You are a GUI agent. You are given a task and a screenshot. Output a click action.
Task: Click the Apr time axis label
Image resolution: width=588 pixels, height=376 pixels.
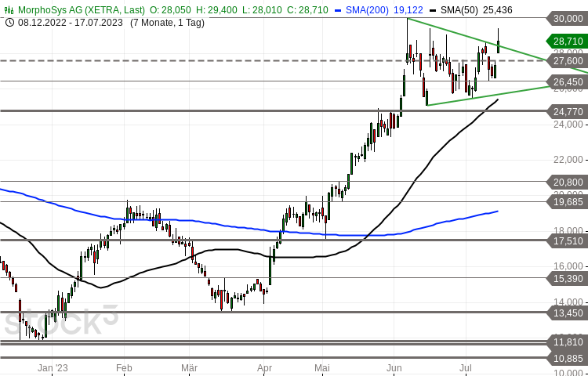coord(264,367)
